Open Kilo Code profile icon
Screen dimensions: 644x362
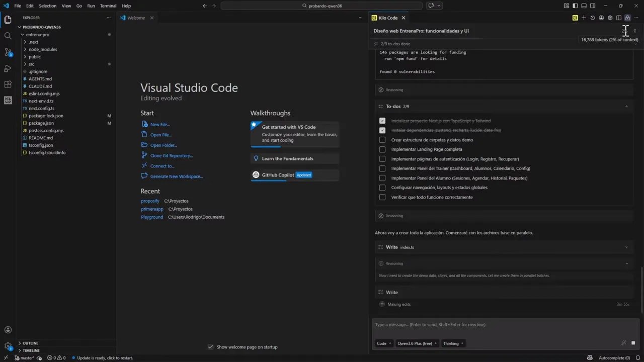point(601,18)
